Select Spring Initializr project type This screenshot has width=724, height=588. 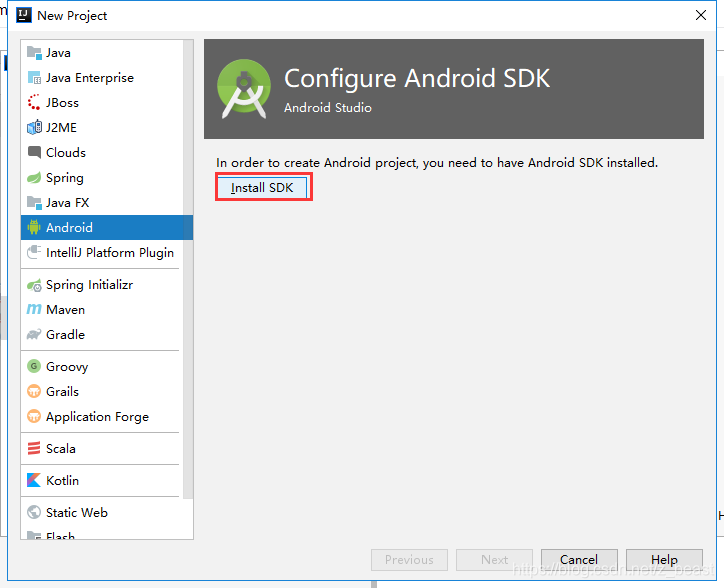[x=102, y=285]
